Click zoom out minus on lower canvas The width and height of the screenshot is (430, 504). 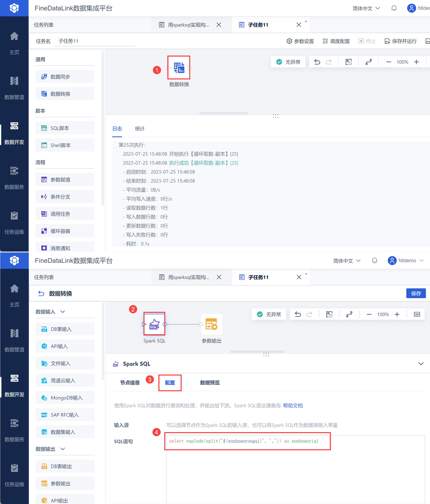click(369, 314)
